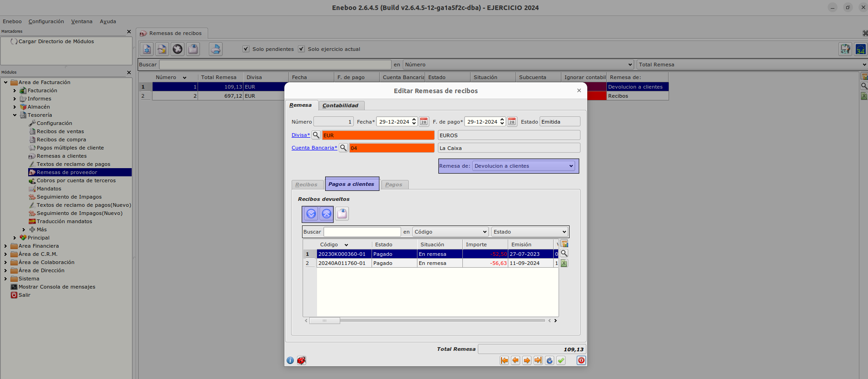Image resolution: width=868 pixels, height=379 pixels.
Task: Collapse the Area de Facturación tree node
Action: point(5,82)
